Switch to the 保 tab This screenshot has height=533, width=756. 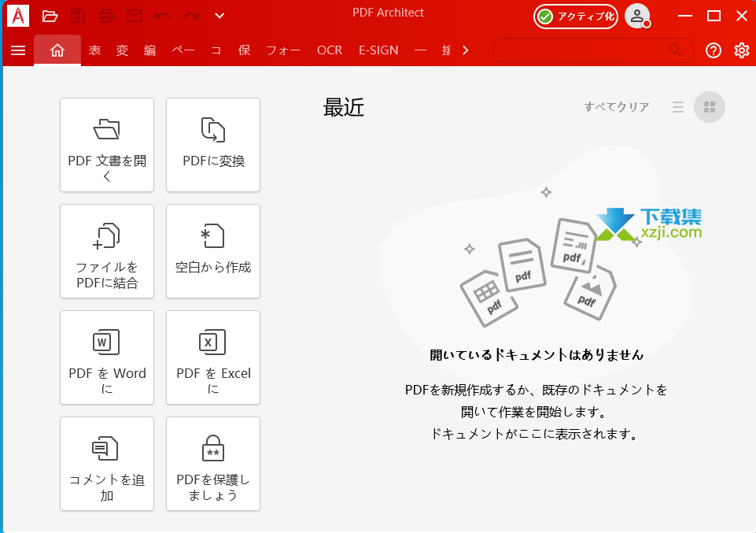245,50
